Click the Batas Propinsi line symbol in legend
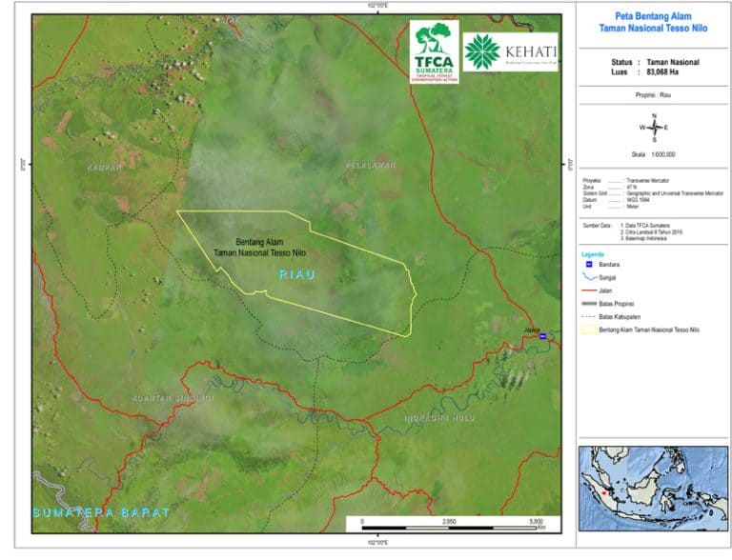This screenshot has height=560, width=732. point(587,303)
